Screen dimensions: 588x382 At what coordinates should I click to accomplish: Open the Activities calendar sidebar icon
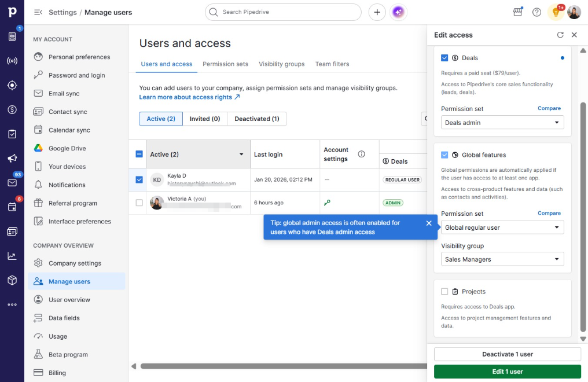pyautogui.click(x=12, y=207)
